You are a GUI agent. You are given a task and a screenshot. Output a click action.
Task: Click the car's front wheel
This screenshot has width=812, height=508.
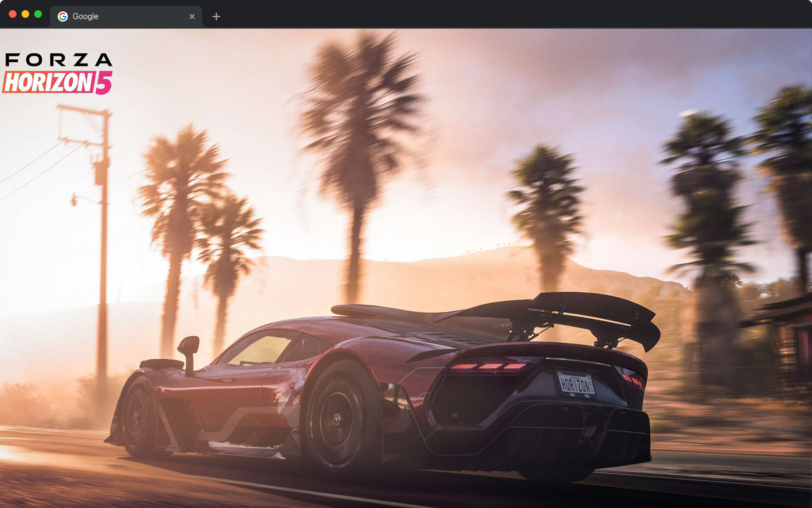137,416
